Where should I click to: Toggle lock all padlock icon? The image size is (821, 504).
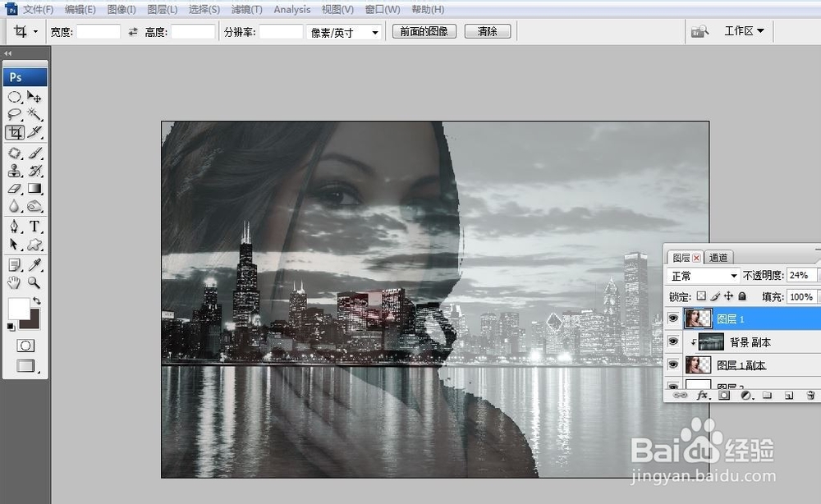pos(742,296)
